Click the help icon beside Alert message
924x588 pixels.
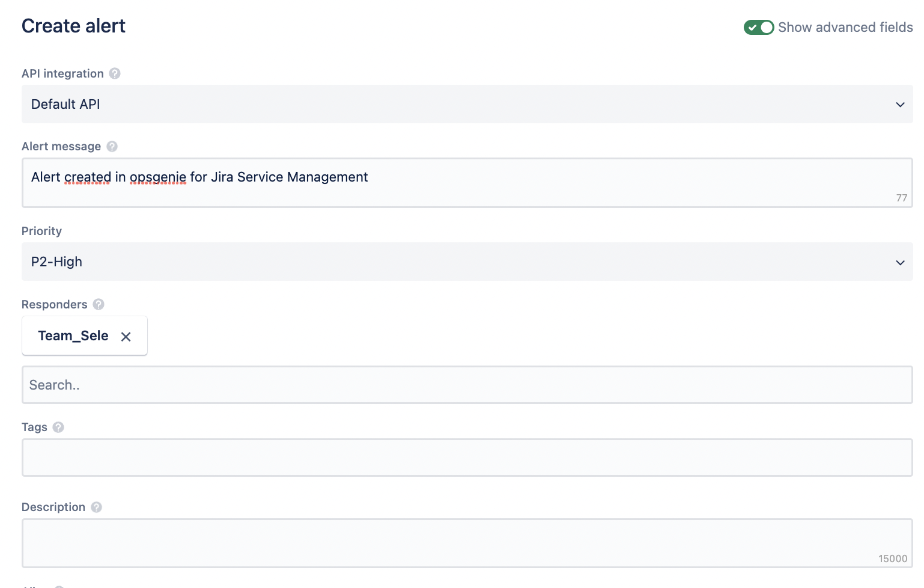[112, 146]
